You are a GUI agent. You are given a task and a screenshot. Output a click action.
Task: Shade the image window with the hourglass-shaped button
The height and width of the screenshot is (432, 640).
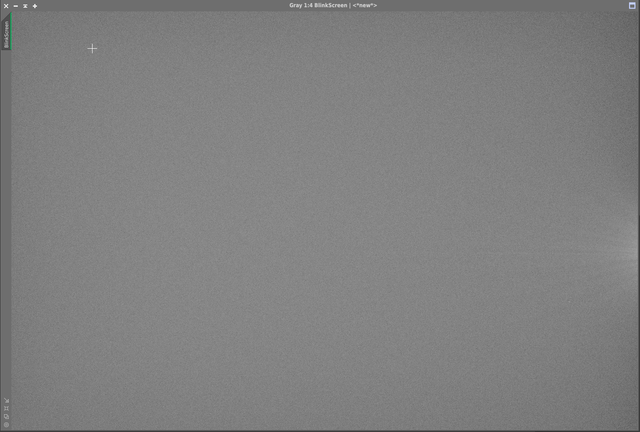point(25,6)
